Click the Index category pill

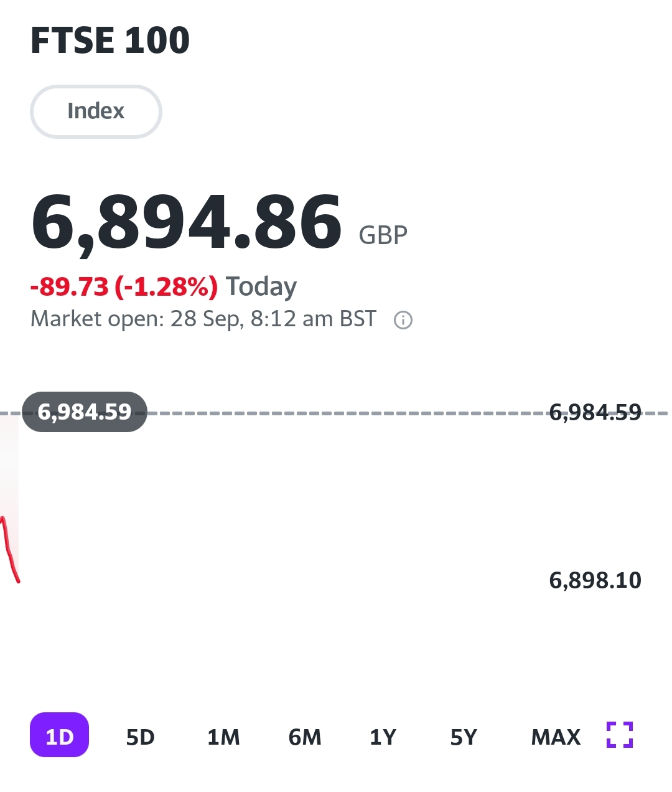point(96,111)
